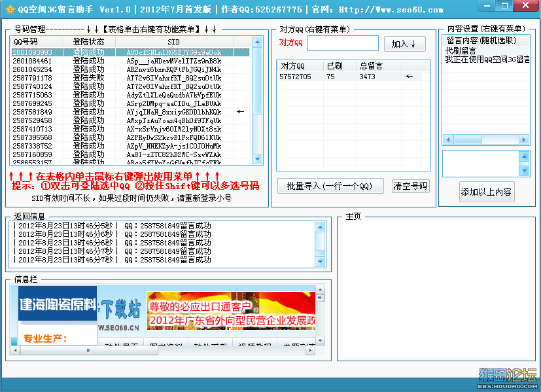This screenshot has height=392, width=541.
Task: Click right arrow of message content scrollbar
Action: coord(524,140)
